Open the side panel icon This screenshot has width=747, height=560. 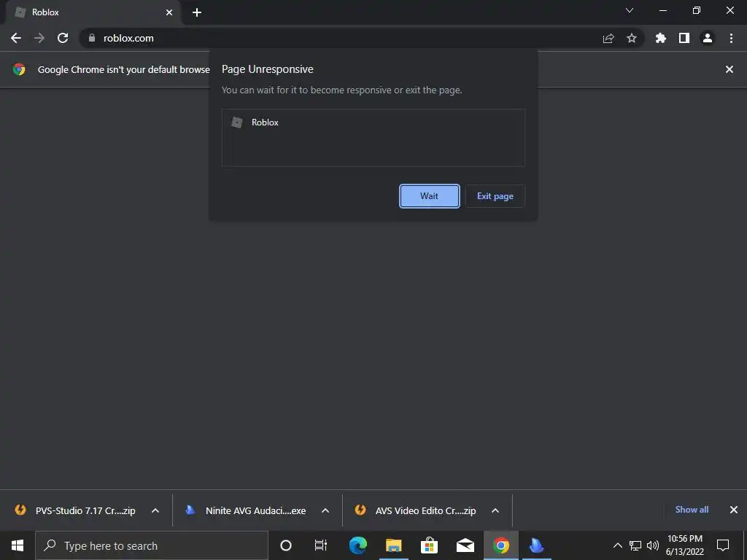[684, 38]
